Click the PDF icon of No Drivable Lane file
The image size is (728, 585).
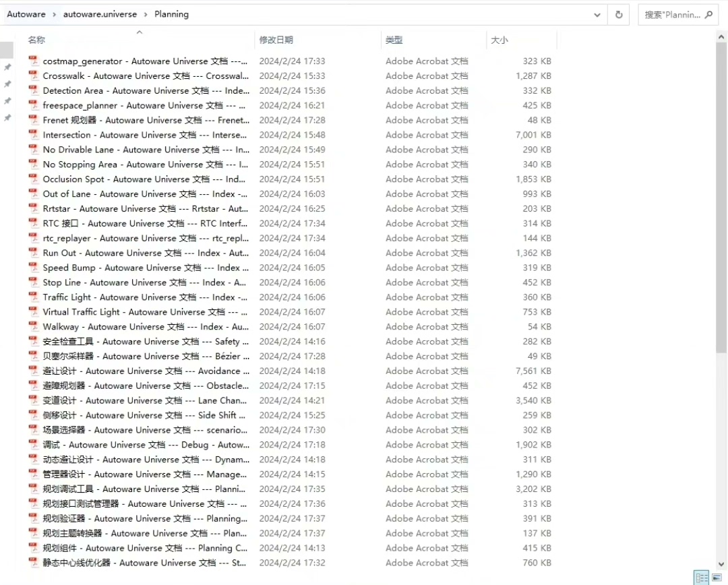(34, 150)
